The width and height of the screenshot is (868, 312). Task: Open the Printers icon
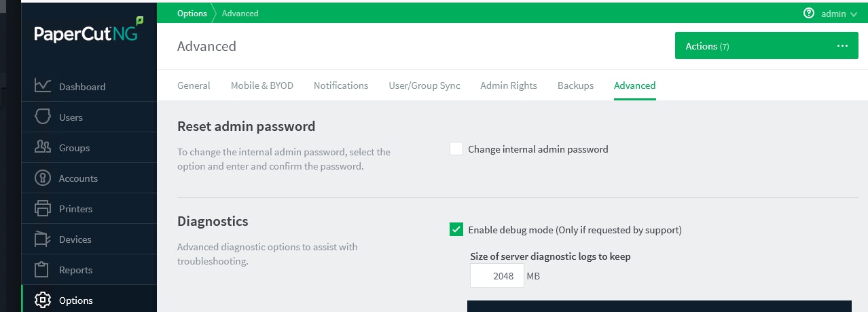tap(43, 208)
